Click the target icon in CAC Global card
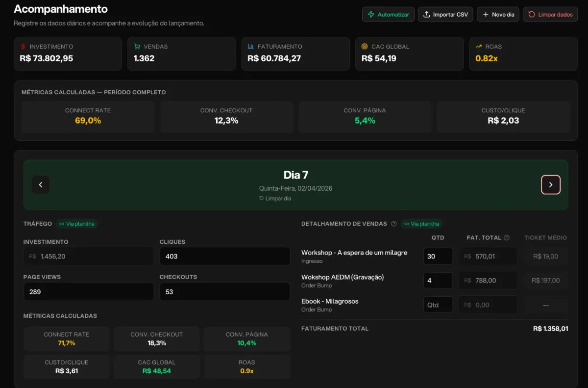The width and height of the screenshot is (588, 388). click(x=365, y=47)
